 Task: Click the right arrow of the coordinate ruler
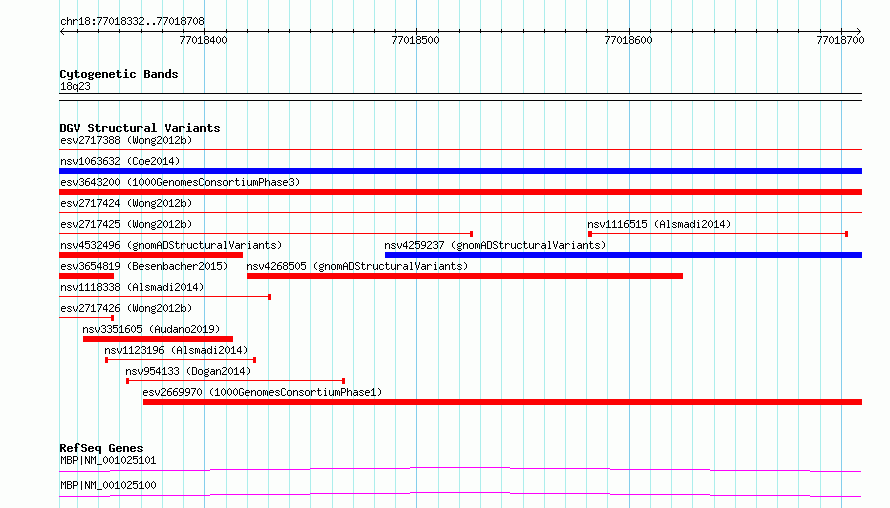coord(859,31)
